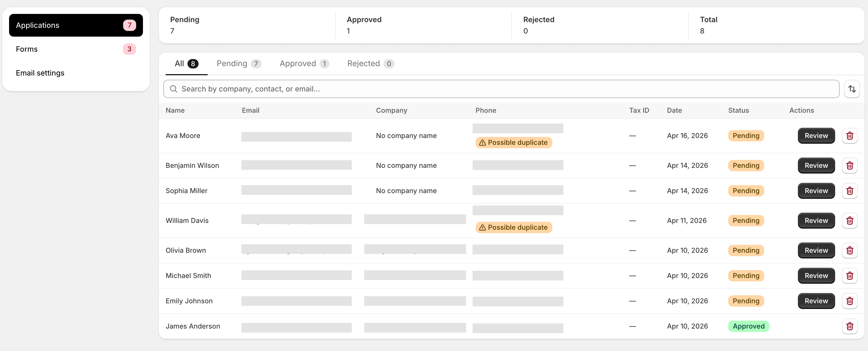868x351 pixels.
Task: Click the name Benjamin Wilson
Action: [192, 166]
